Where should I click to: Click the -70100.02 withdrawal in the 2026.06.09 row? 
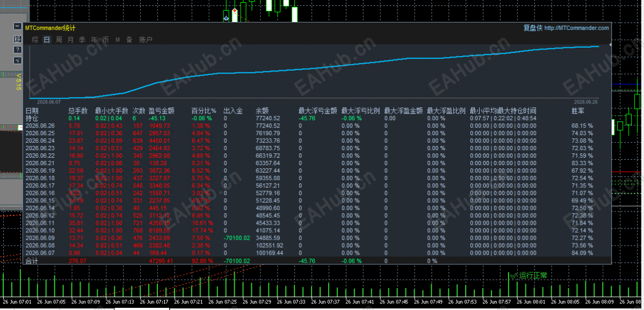(x=236, y=238)
